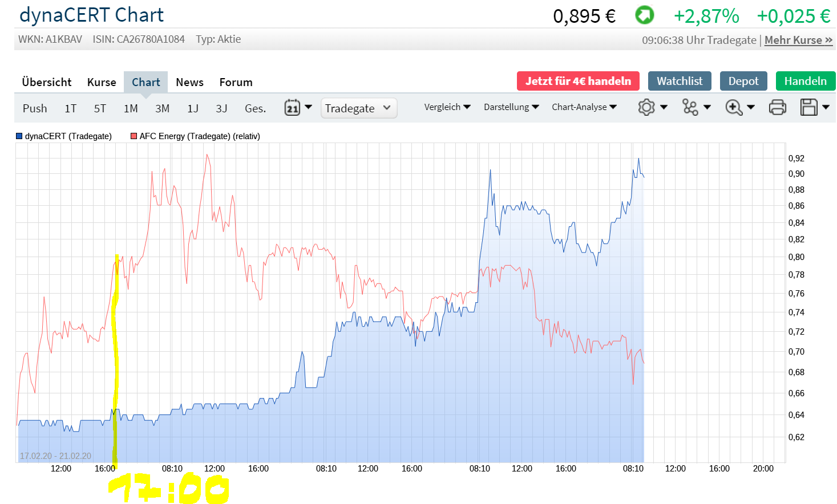Click the chart drawing tools node icon

[x=690, y=107]
